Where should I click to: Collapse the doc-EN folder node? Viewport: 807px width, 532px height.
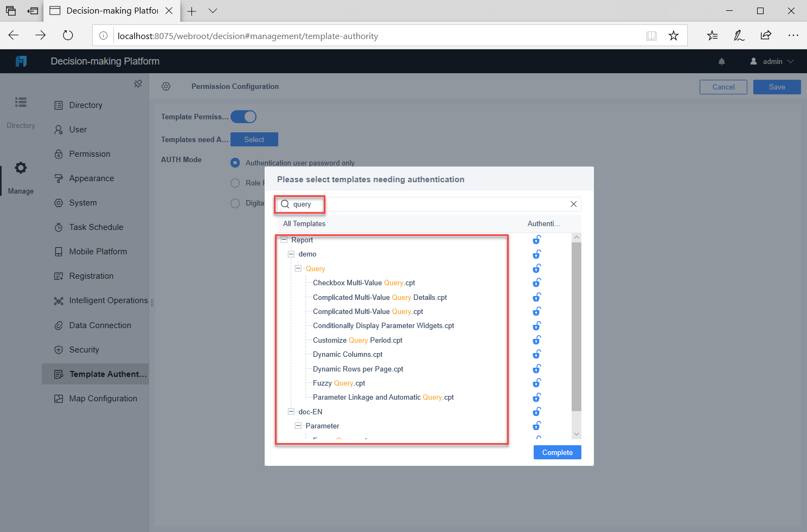tap(291, 411)
